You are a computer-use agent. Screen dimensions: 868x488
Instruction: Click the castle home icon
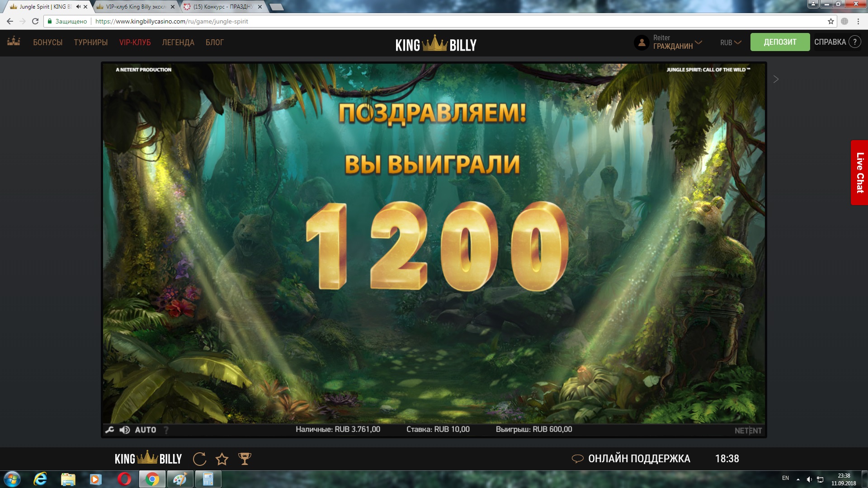click(x=14, y=42)
